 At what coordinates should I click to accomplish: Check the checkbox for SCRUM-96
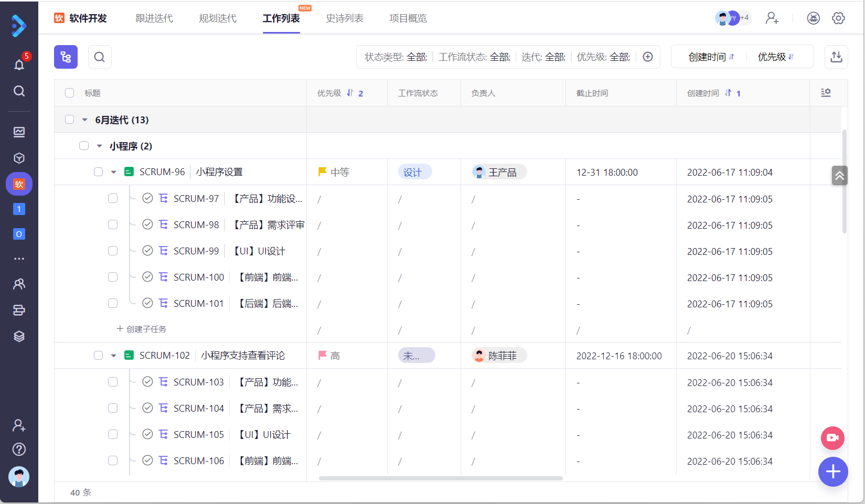click(x=98, y=171)
